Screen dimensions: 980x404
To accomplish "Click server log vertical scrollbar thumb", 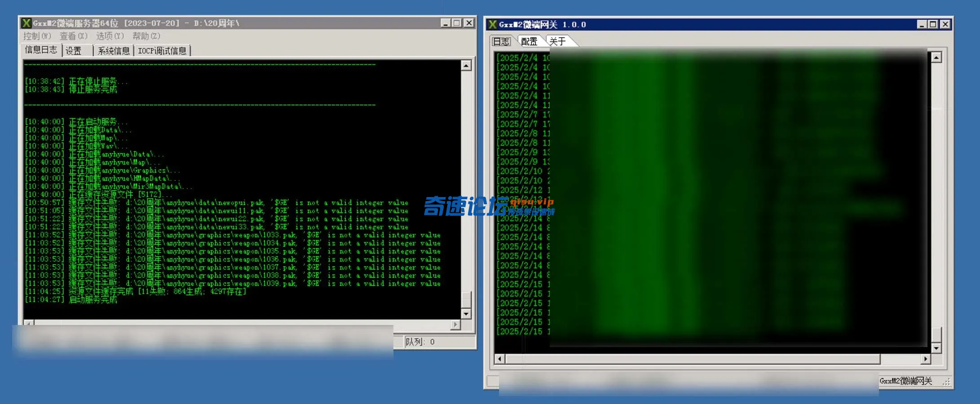I will [x=466, y=300].
